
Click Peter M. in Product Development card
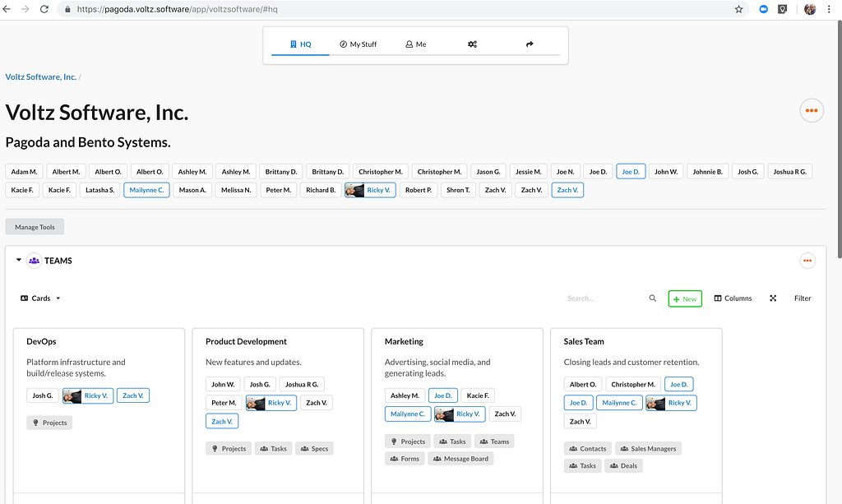click(224, 403)
